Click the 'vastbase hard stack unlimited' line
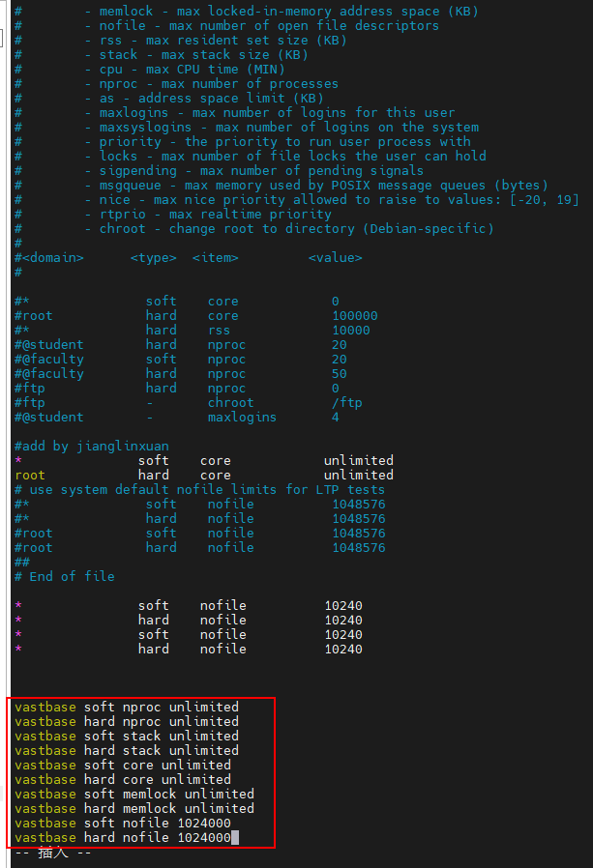Screen dimensions: 593x868 pyautogui.click(x=126, y=750)
